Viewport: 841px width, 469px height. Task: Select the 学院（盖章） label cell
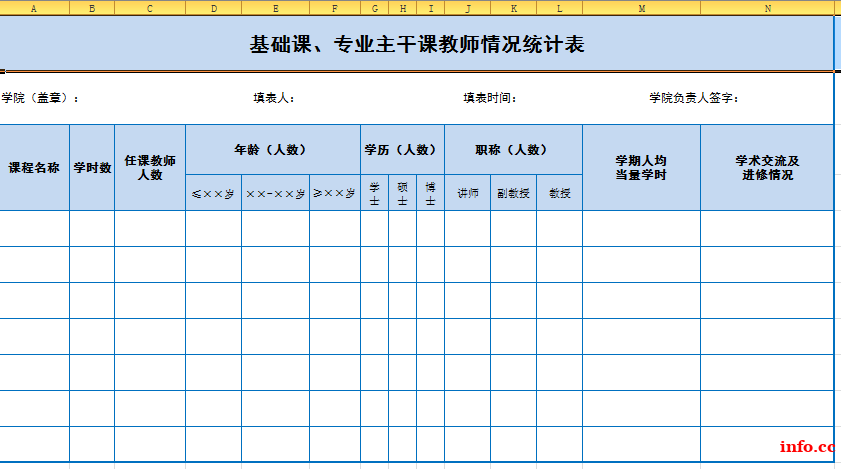pos(40,98)
